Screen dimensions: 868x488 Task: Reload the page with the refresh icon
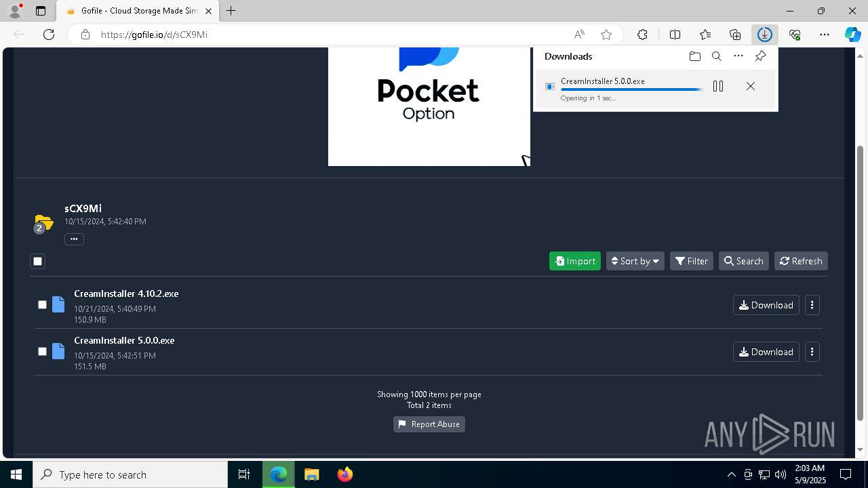tap(49, 35)
